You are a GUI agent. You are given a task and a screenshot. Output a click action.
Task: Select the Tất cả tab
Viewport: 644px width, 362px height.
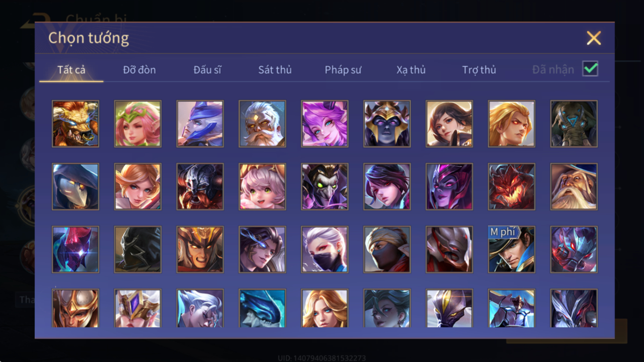click(x=71, y=70)
